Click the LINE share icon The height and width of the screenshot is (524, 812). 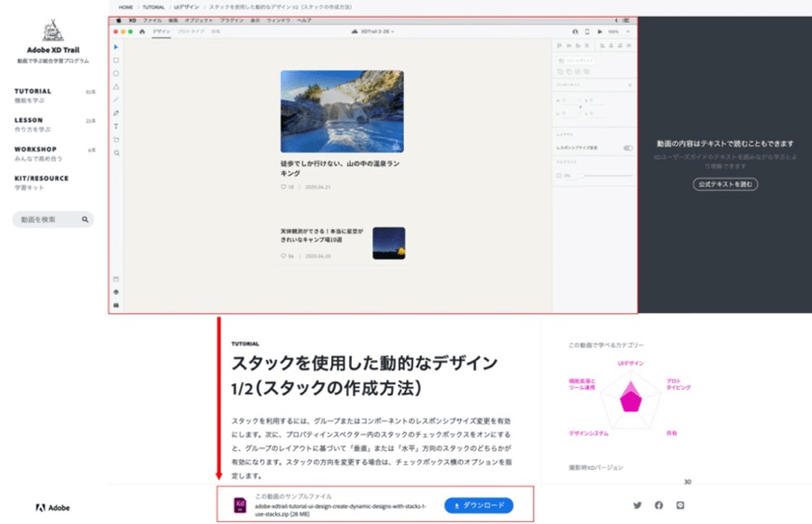(680, 505)
